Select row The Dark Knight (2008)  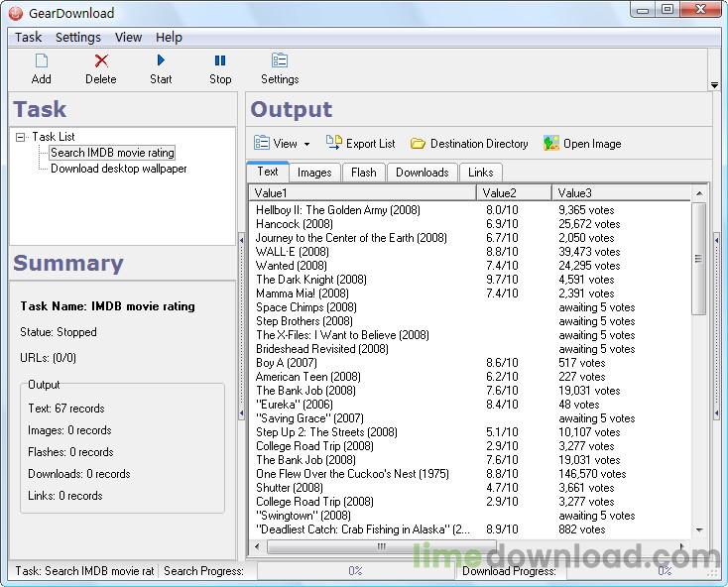click(469, 280)
